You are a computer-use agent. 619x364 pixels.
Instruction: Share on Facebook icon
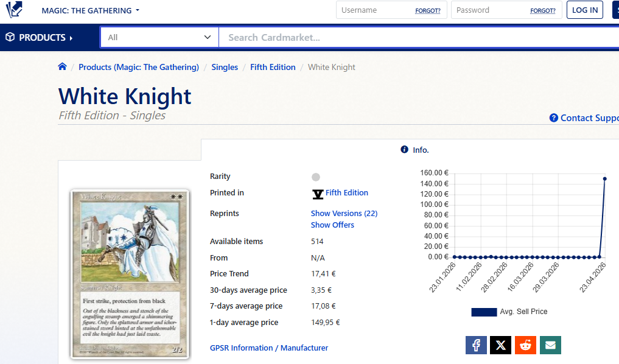tap(476, 345)
